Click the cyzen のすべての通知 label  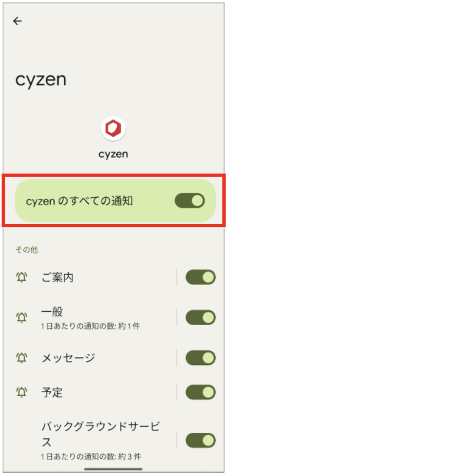tap(79, 201)
